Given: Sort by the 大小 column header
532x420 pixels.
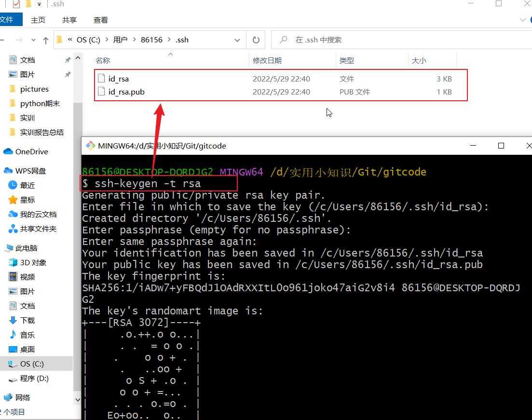Looking at the screenshot, I should pyautogui.click(x=419, y=60).
